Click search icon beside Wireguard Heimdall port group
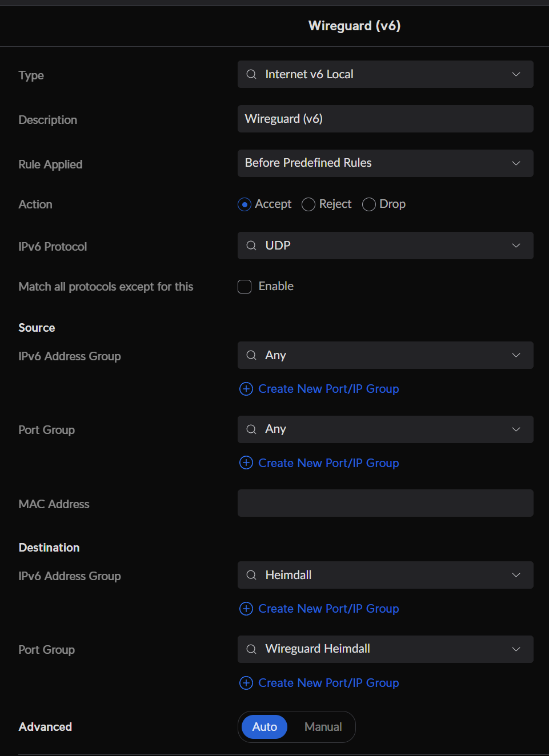Image resolution: width=549 pixels, height=756 pixels. pyautogui.click(x=251, y=649)
